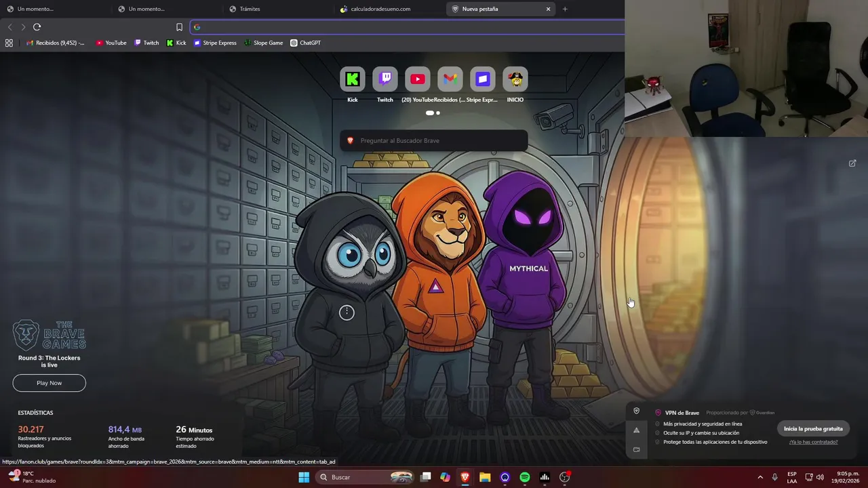Viewport: 868px width, 488px height.
Task: Click the ESTADÍSTICAS heading
Action: [35, 413]
